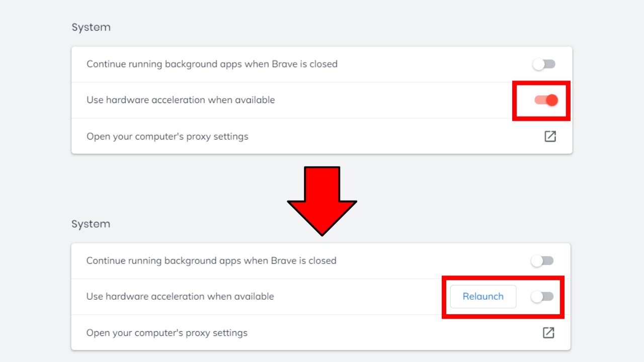Click the word 'Brave' in lower panel
Image resolution: width=644 pixels, height=362 pixels.
pyautogui.click(x=284, y=261)
